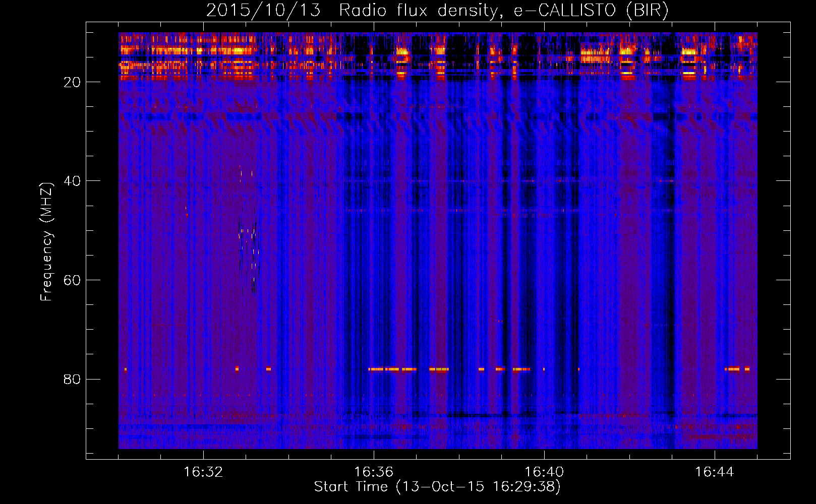Image resolution: width=816 pixels, height=504 pixels.
Task: Click the 80 MHz frequency tick label
Action: coord(72,380)
